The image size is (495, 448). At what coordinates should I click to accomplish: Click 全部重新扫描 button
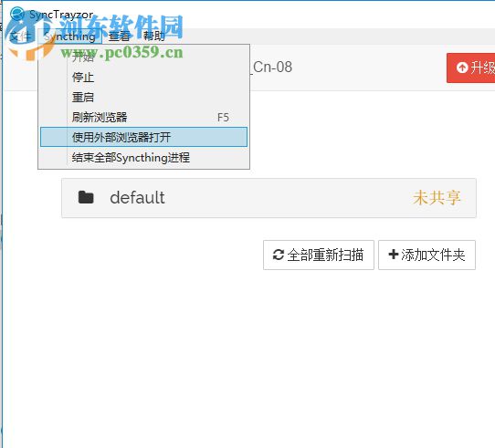click(x=319, y=255)
